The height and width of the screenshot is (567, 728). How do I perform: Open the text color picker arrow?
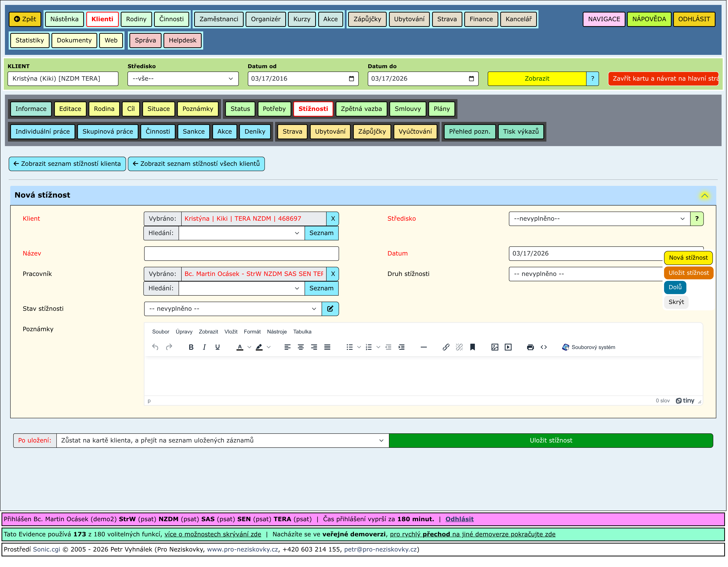249,347
